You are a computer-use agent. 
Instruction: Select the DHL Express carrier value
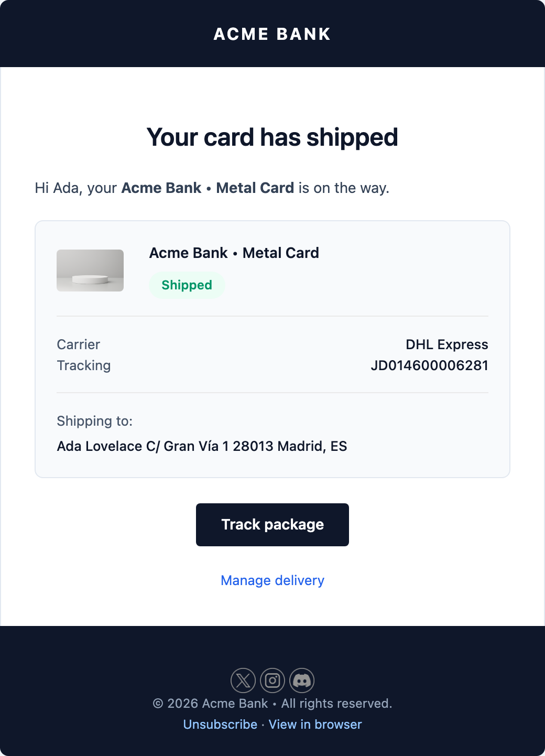coord(446,344)
